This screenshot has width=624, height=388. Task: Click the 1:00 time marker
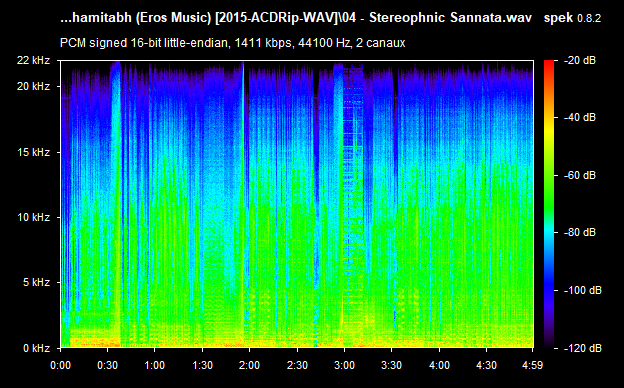(154, 365)
